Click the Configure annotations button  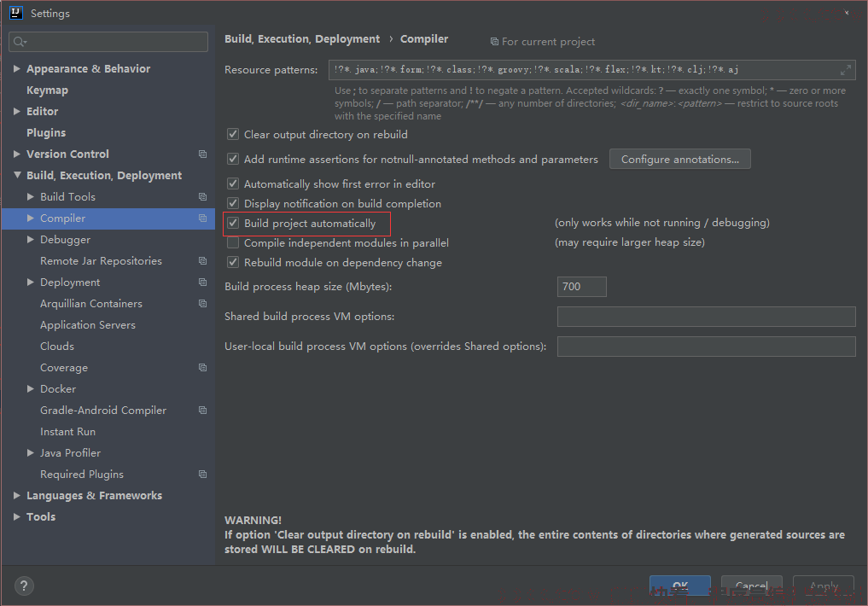[x=679, y=160]
